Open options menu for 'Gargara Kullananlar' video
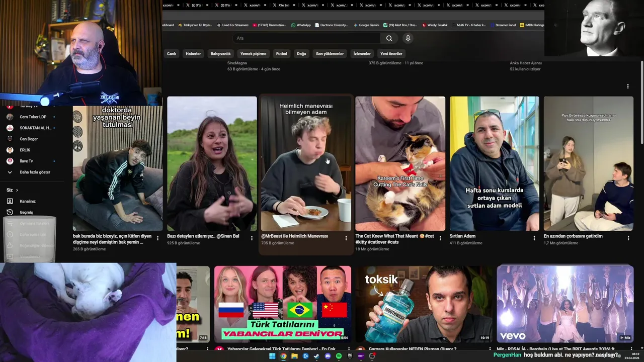 click(490, 349)
